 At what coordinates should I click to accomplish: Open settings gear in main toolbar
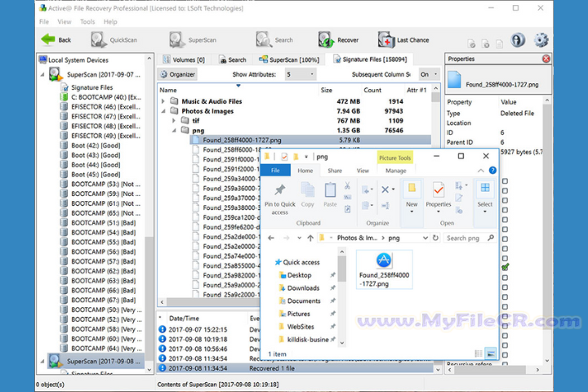(x=541, y=40)
